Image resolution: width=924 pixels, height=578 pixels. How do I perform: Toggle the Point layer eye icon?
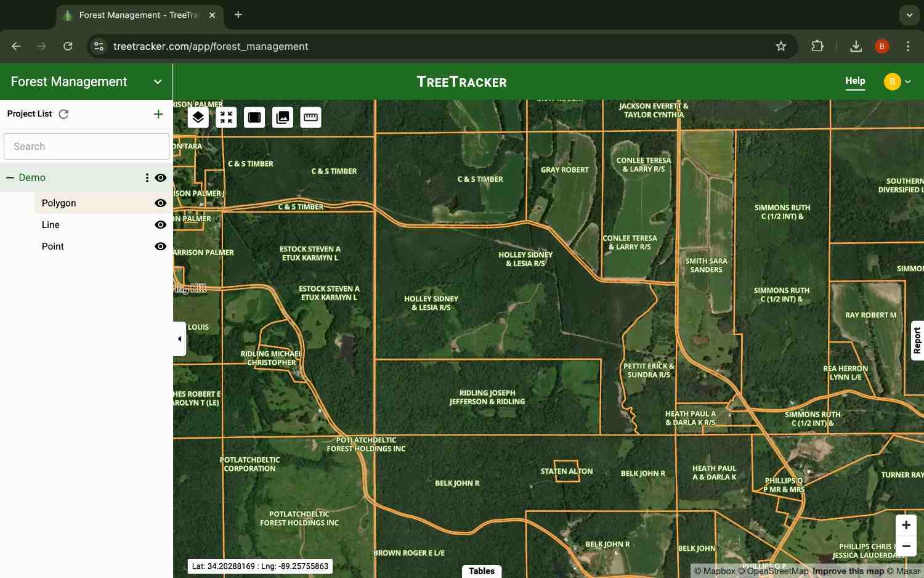coord(160,246)
